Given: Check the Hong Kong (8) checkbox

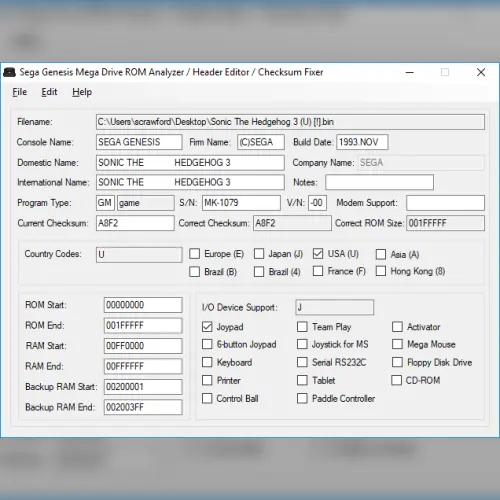Looking at the screenshot, I should (x=381, y=271).
